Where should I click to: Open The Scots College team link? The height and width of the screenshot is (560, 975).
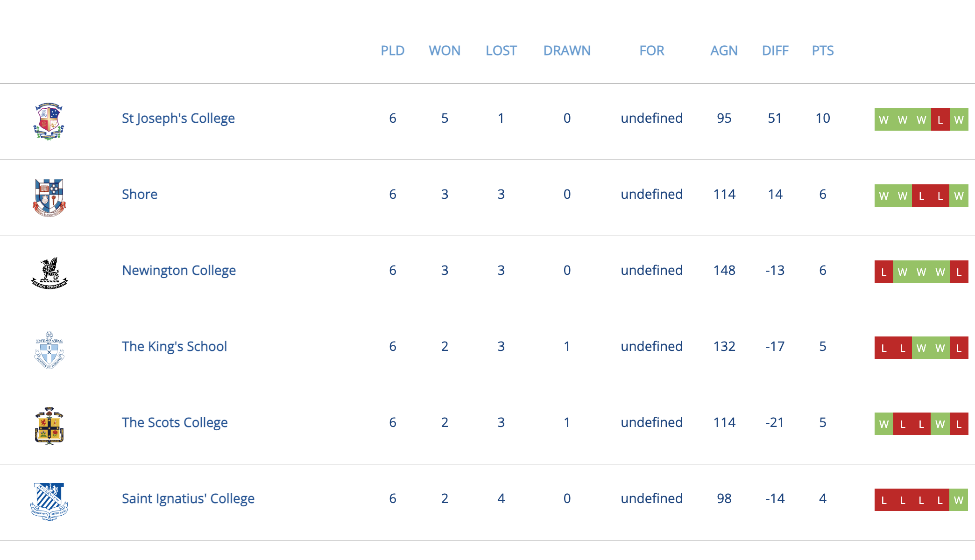pos(175,423)
